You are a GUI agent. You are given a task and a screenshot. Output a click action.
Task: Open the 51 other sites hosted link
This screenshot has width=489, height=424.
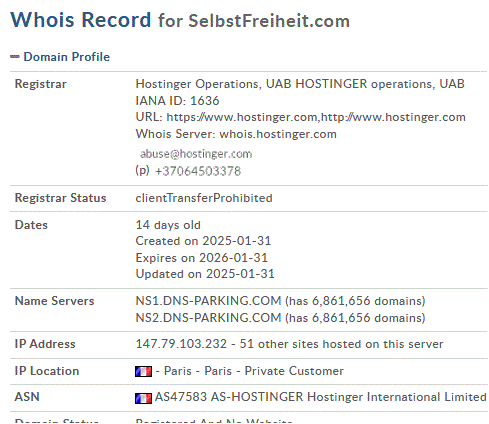[341, 344]
